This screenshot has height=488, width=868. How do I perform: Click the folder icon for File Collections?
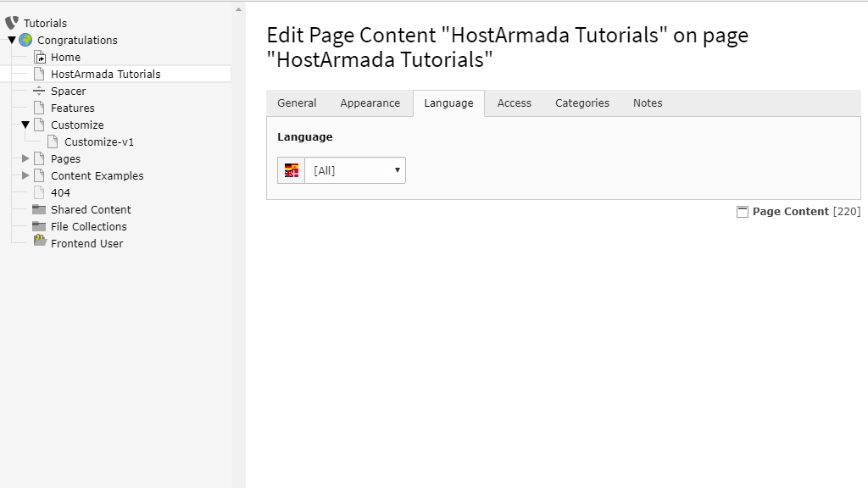39,226
